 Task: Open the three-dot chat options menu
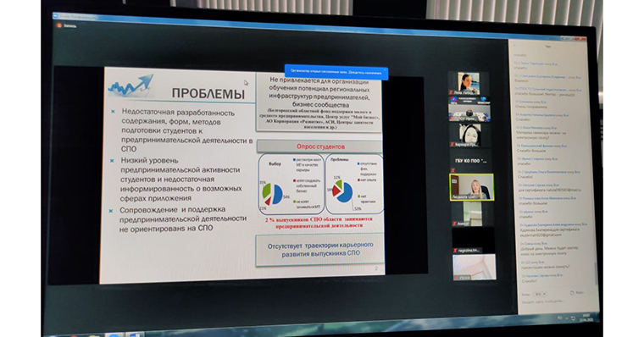point(591,293)
